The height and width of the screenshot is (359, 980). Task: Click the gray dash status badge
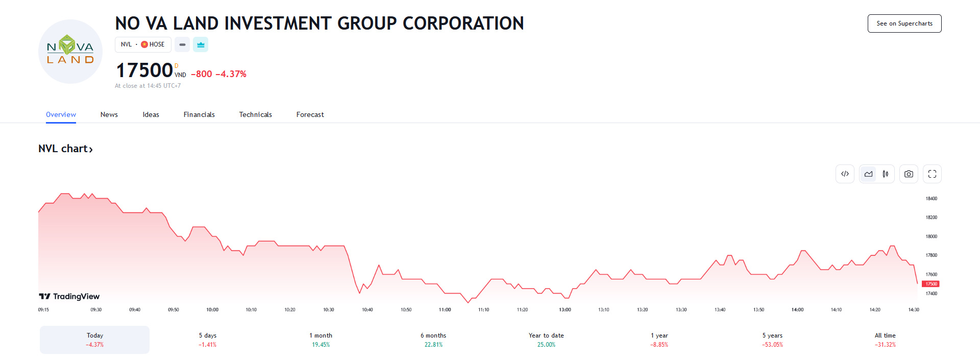pyautogui.click(x=182, y=45)
